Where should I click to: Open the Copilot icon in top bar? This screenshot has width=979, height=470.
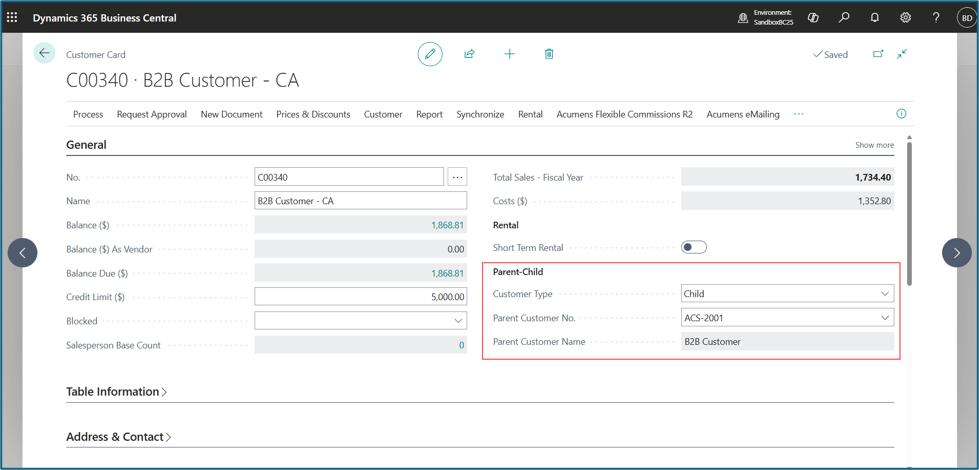click(x=813, y=18)
